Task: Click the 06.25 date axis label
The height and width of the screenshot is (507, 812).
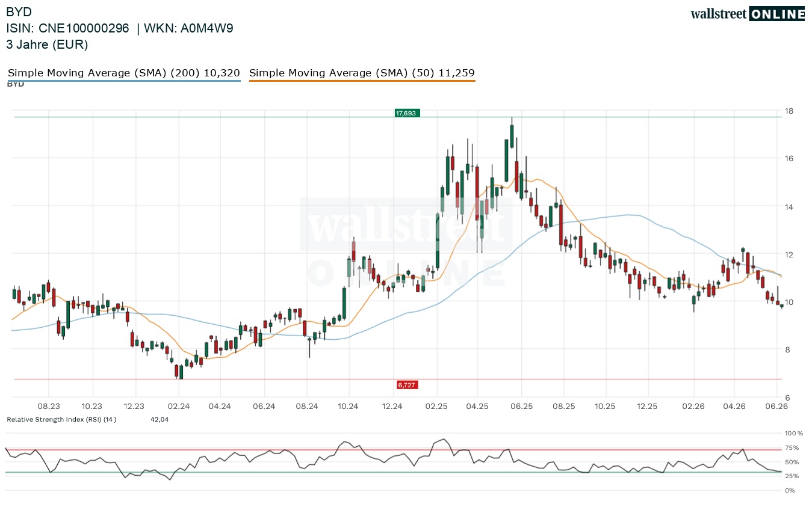Action: click(x=521, y=406)
